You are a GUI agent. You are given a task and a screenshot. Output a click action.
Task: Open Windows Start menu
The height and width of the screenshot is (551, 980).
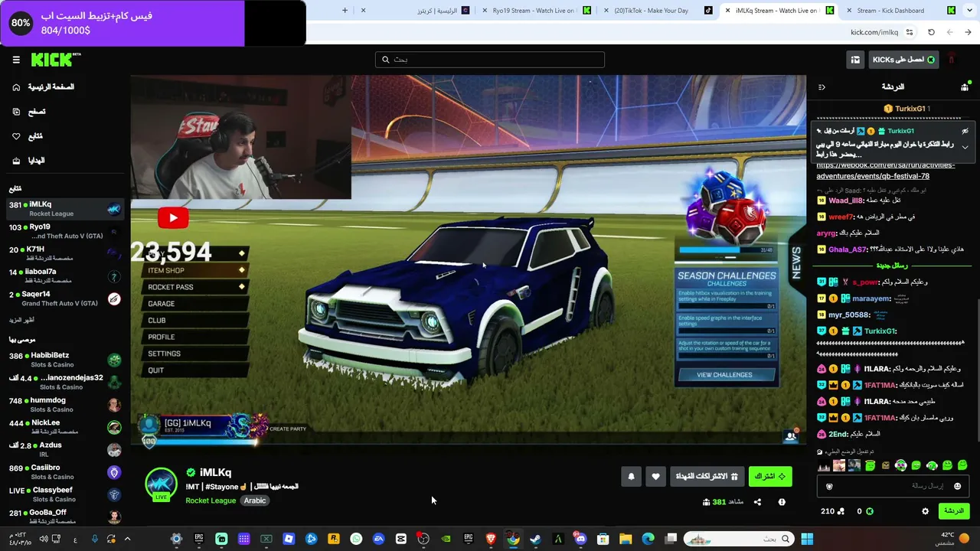807,540
